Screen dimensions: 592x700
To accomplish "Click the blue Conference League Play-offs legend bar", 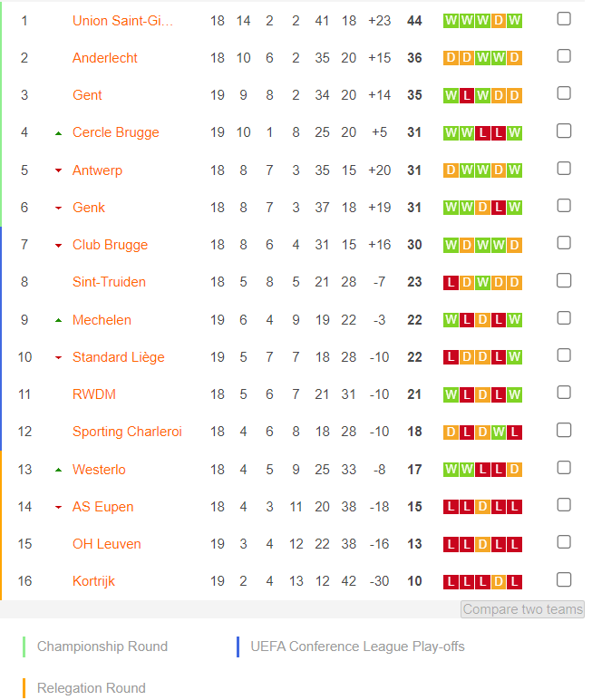I will coord(238,647).
